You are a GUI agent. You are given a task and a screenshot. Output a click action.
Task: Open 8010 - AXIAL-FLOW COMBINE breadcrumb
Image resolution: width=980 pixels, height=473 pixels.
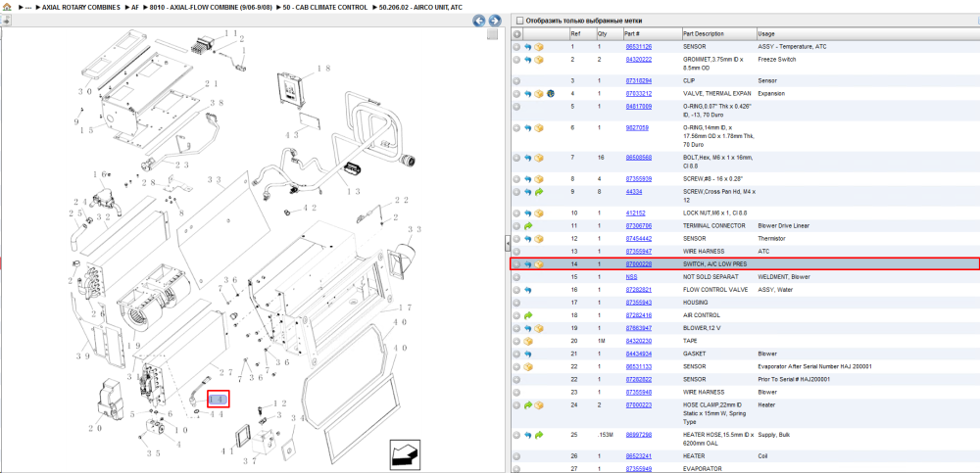point(212,7)
